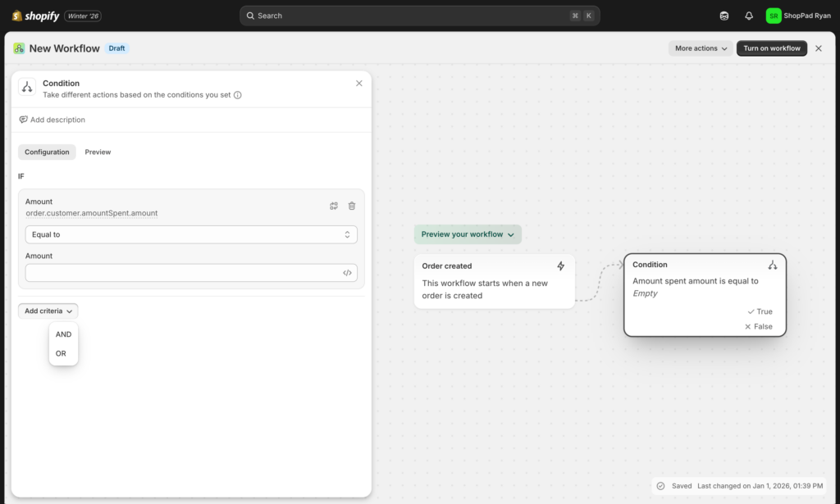Open the Preview your workflow dropdown

pos(468,234)
